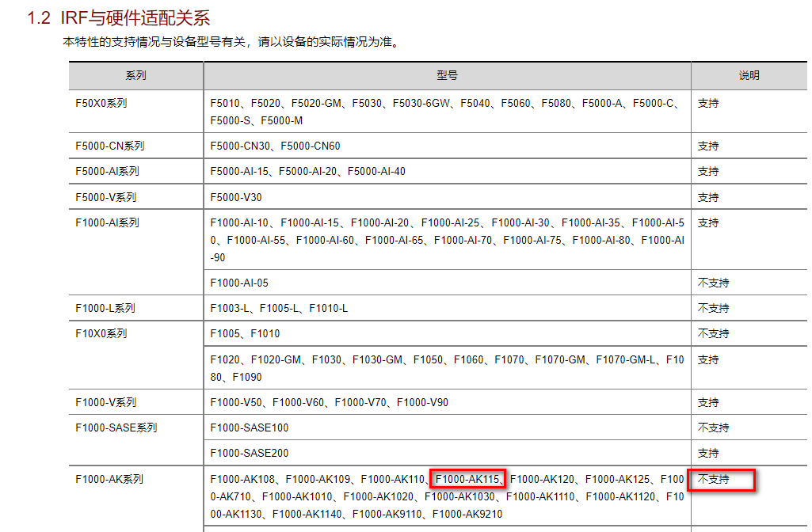The height and width of the screenshot is (532, 812).
Task: Click the heading '1.2 IRF与硬件适配关系'
Action: (x=119, y=18)
